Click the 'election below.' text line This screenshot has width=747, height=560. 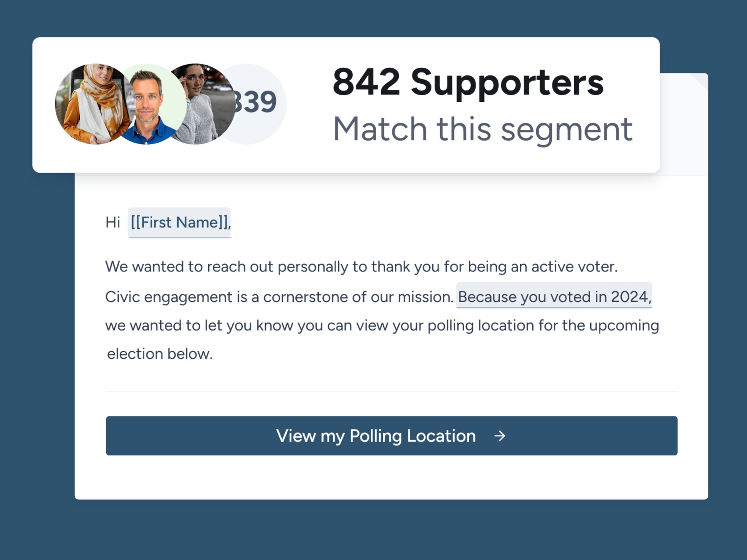tap(160, 353)
